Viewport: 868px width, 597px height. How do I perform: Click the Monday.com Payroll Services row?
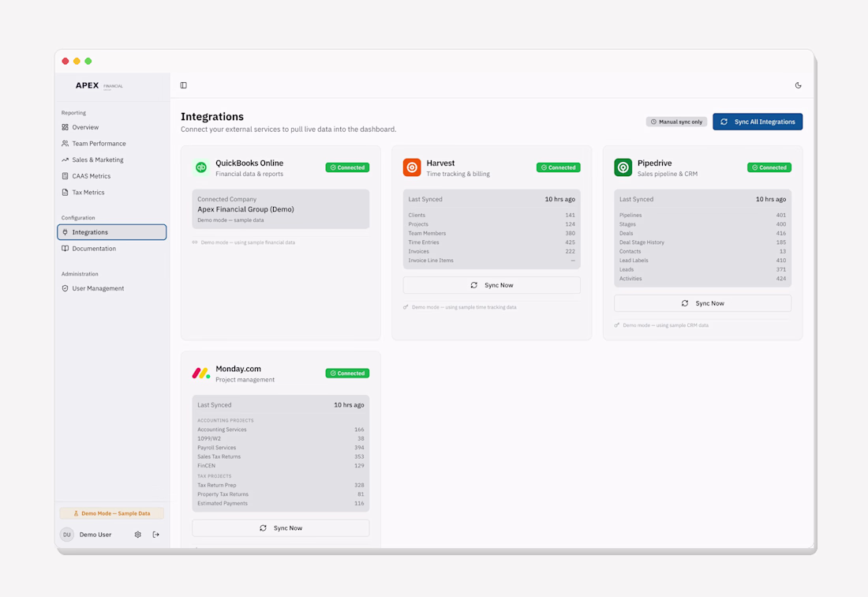click(281, 448)
